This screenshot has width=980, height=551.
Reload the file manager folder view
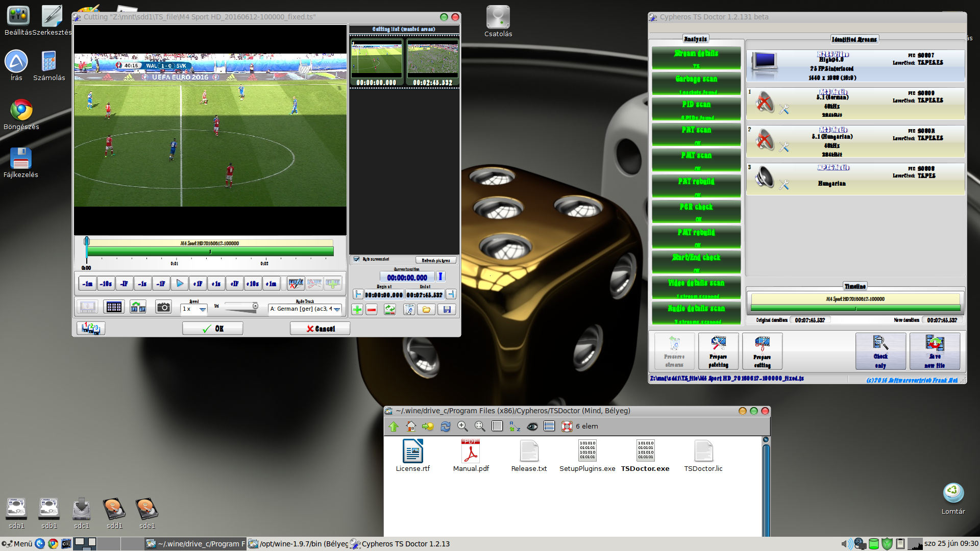[x=446, y=426]
